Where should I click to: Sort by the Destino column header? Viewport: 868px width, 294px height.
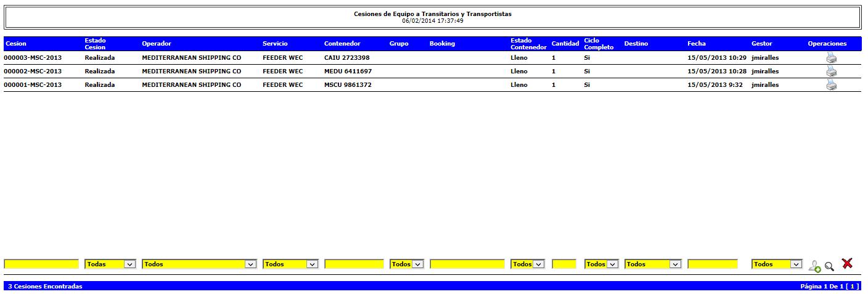(636, 44)
